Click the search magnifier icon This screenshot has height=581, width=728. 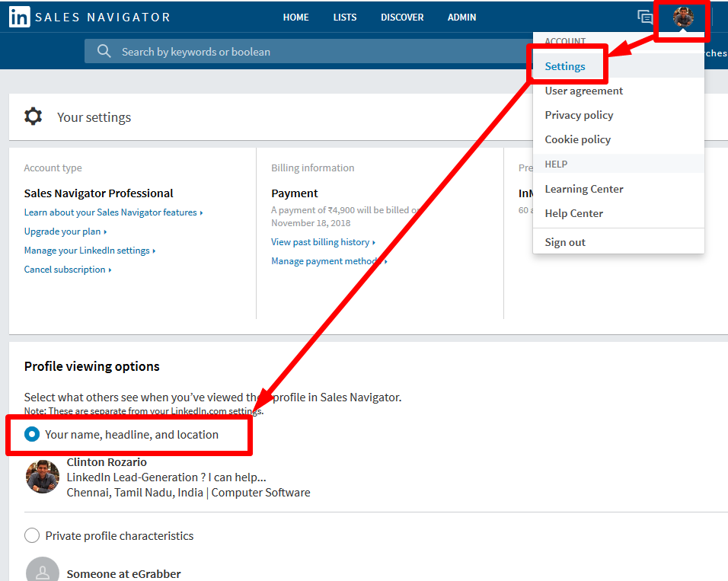click(x=104, y=51)
